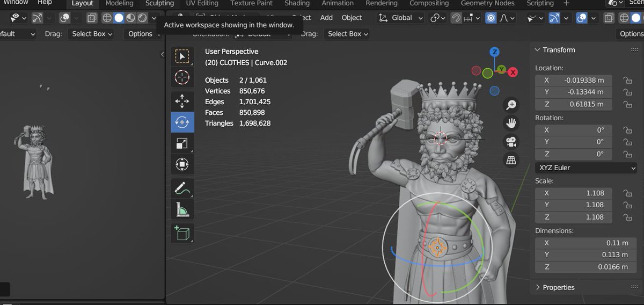Switch left viewport to wireframe shading
644x305 pixels.
[107, 18]
